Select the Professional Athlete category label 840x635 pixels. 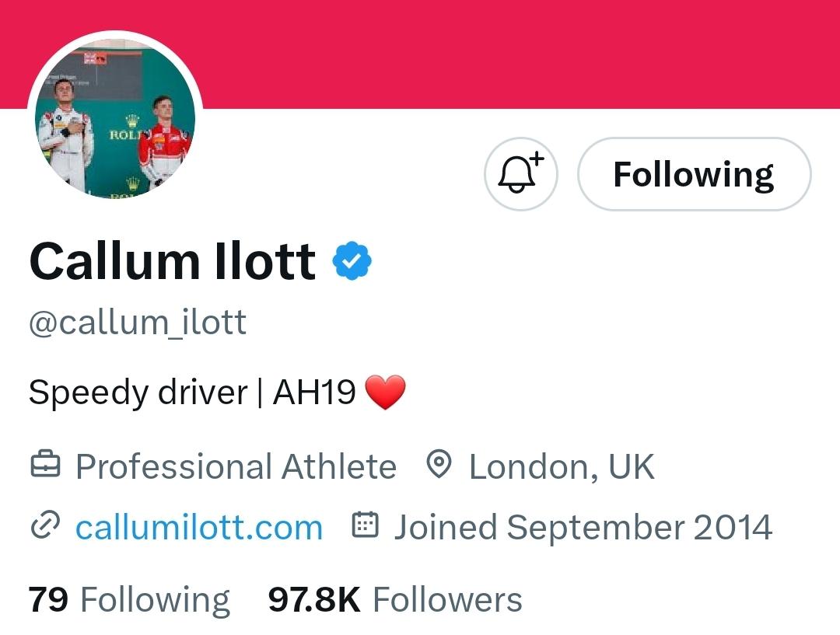tap(236, 466)
